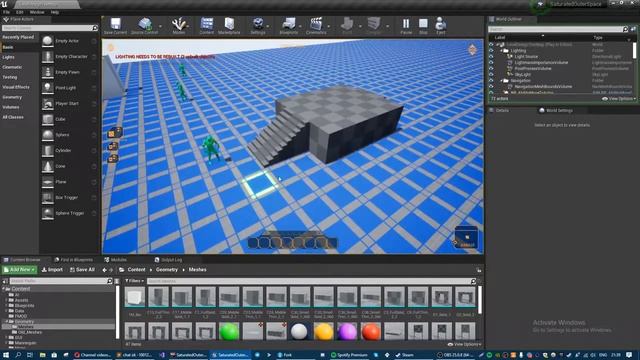640x360 pixels.
Task: Select the orange sphere material thumbnail
Action: [323, 331]
